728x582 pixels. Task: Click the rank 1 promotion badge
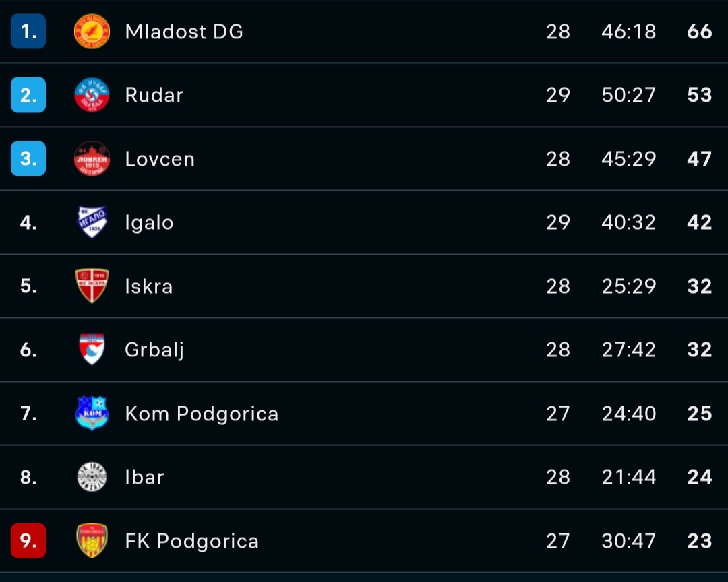click(x=28, y=31)
